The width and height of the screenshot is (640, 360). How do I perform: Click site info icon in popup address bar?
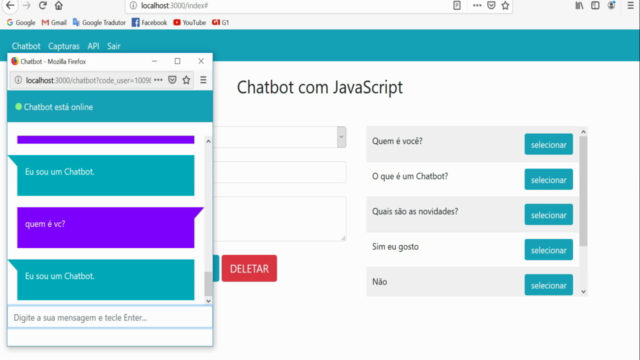pyautogui.click(x=18, y=80)
